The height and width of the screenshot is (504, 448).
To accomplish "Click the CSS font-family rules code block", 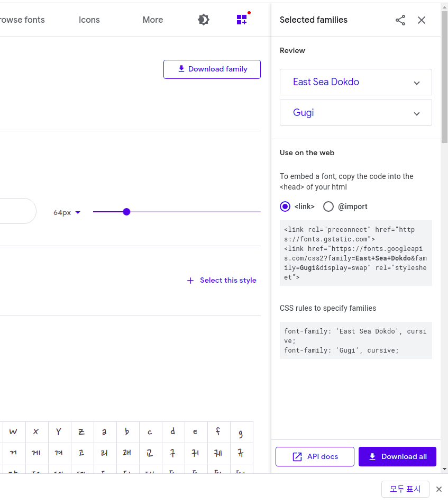I will (356, 340).
